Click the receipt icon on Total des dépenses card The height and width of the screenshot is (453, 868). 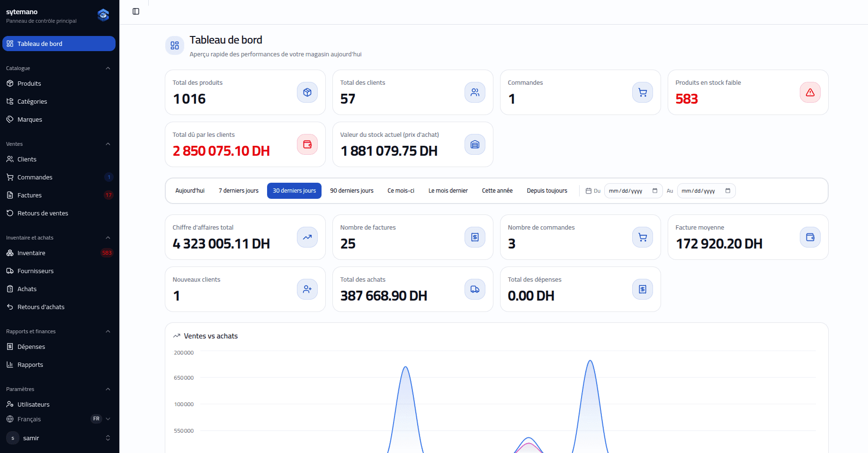(x=643, y=289)
